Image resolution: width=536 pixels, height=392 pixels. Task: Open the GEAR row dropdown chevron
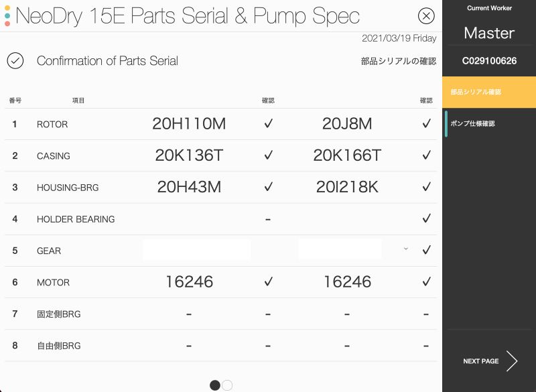pos(406,249)
